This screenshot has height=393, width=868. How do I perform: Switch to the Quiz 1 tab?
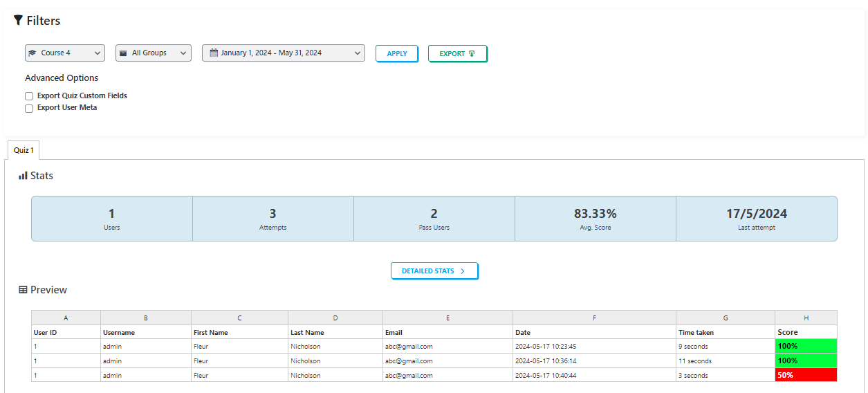[x=24, y=150]
